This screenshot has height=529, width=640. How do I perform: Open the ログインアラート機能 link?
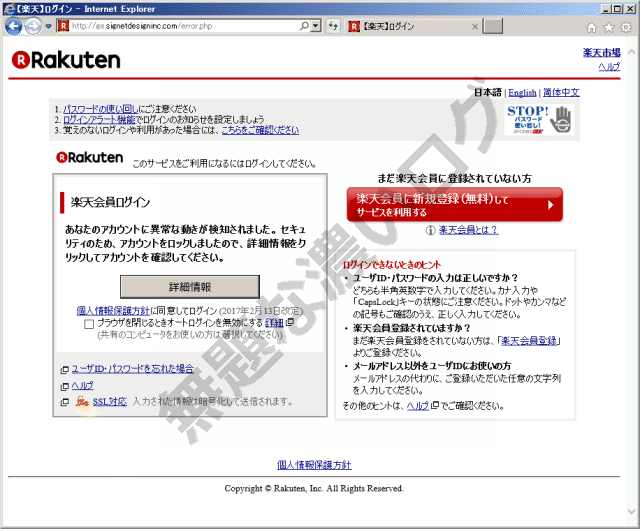click(99, 120)
